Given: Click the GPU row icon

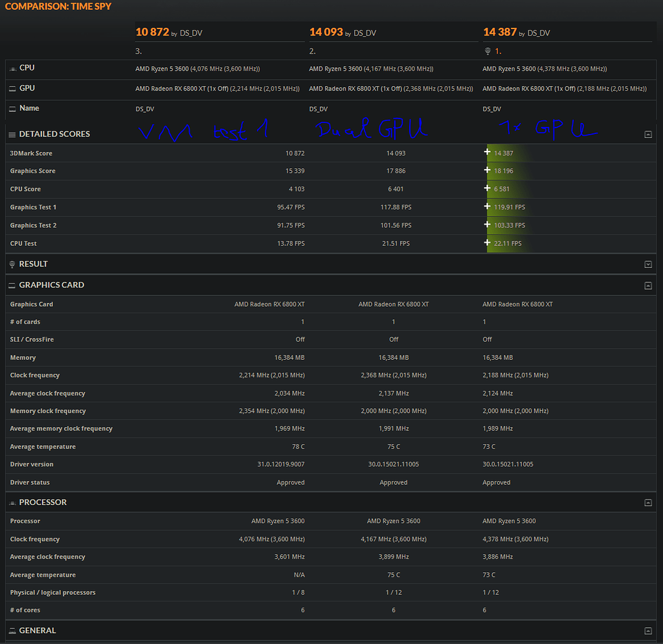Looking at the screenshot, I should pyautogui.click(x=12, y=89).
